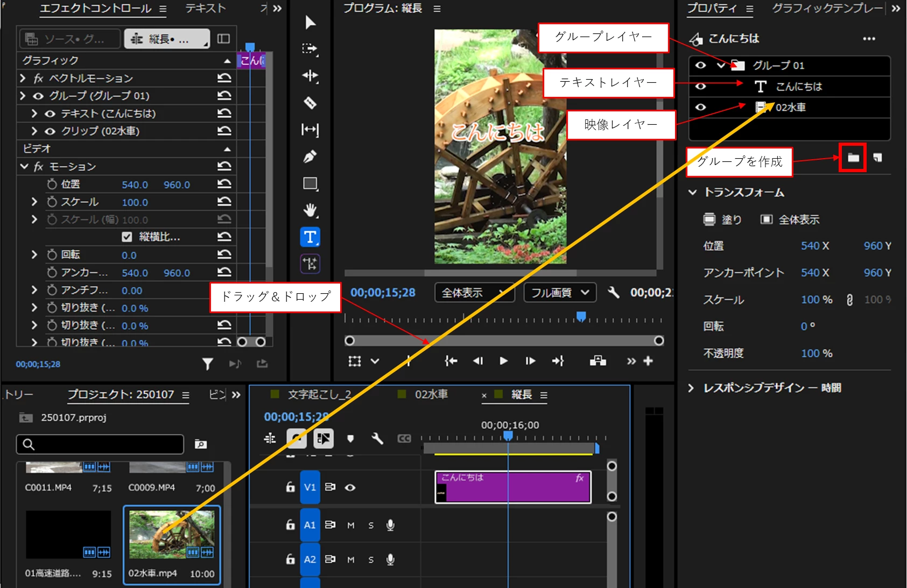The image size is (907, 588).
Task: Add a marker from the timeline toolbar
Action: pyautogui.click(x=350, y=438)
